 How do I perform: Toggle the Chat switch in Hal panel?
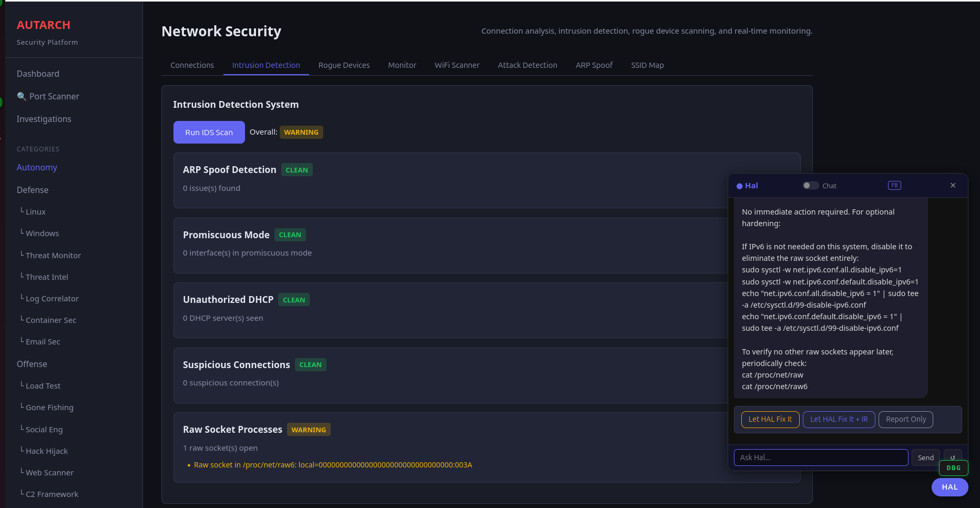810,185
